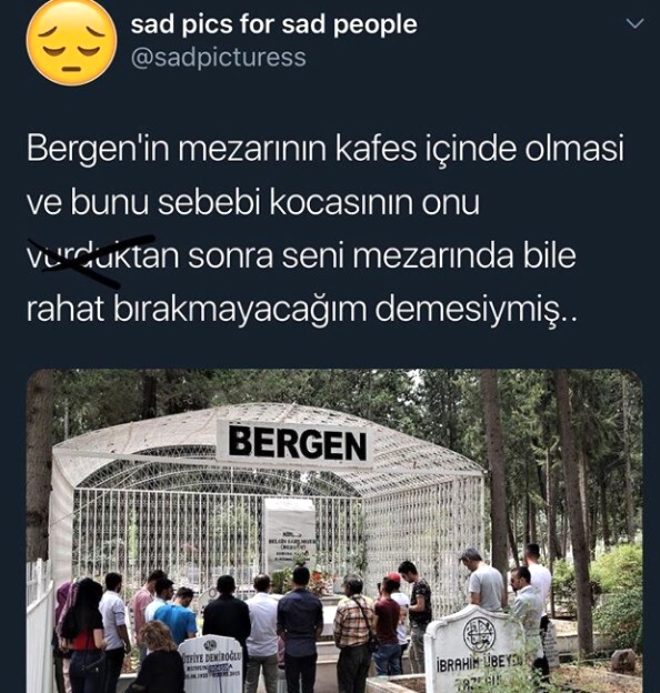Open the sad emoji profile avatar
Image resolution: width=660 pixels, height=693 pixels.
point(72,42)
